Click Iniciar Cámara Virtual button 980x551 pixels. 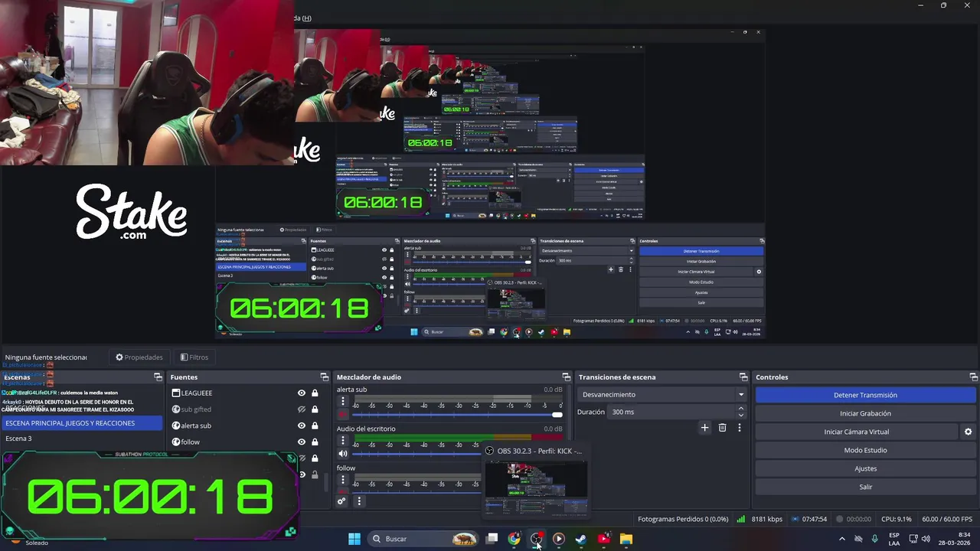click(x=856, y=432)
